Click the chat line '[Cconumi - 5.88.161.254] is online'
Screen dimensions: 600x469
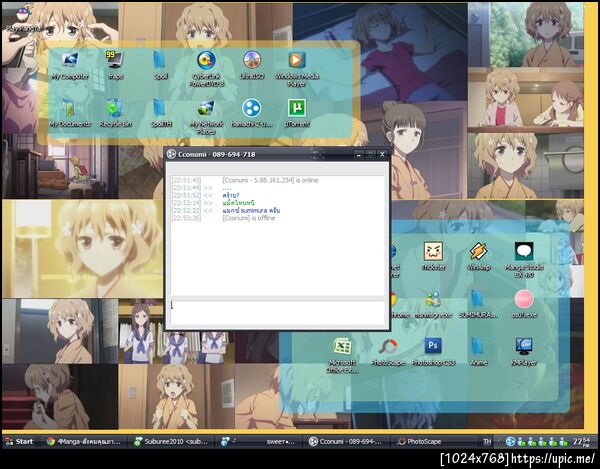tap(270, 180)
